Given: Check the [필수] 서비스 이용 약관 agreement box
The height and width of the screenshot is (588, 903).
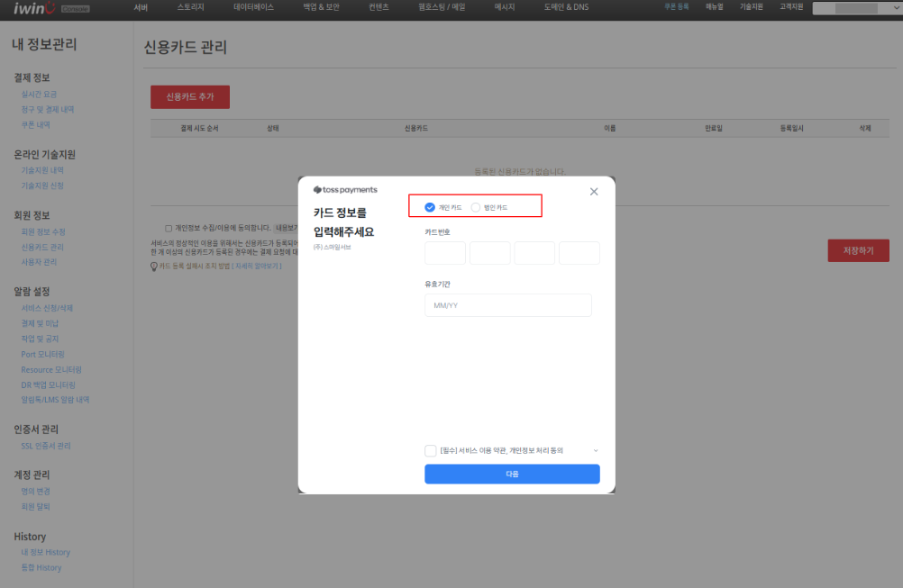Looking at the screenshot, I should [x=431, y=450].
